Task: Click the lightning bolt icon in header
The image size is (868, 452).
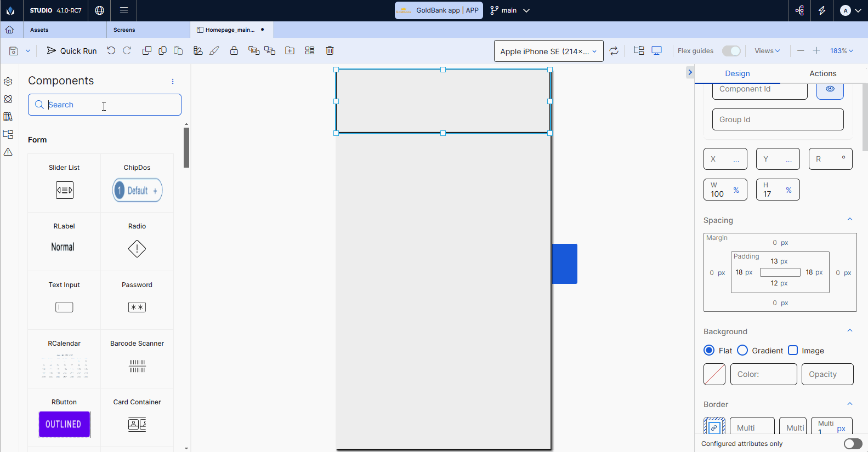Action: [822, 10]
